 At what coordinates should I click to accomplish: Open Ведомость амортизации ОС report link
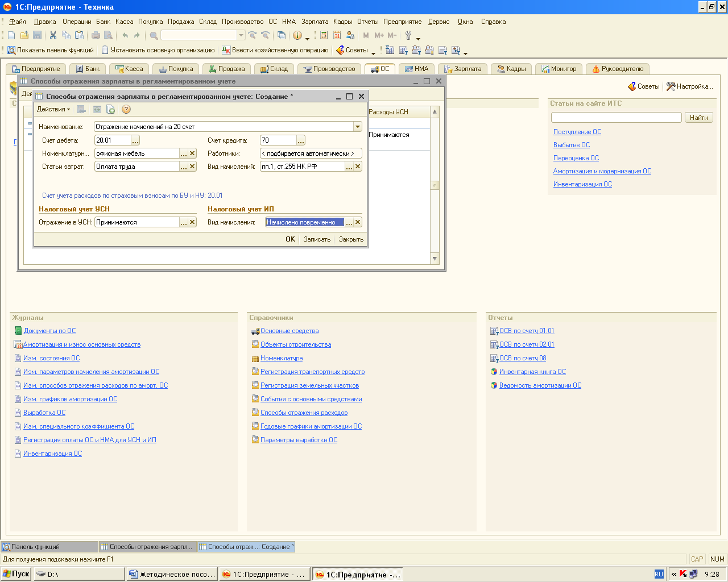540,385
